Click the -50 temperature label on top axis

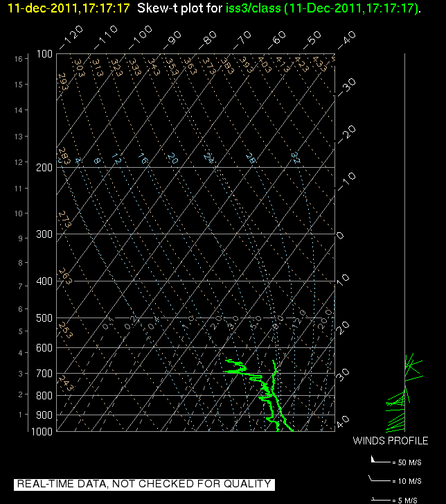click(312, 40)
